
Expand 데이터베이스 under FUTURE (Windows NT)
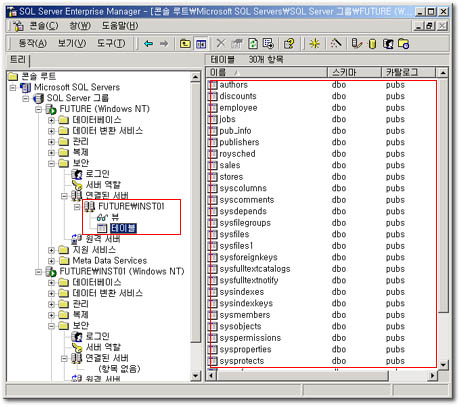[x=51, y=120]
